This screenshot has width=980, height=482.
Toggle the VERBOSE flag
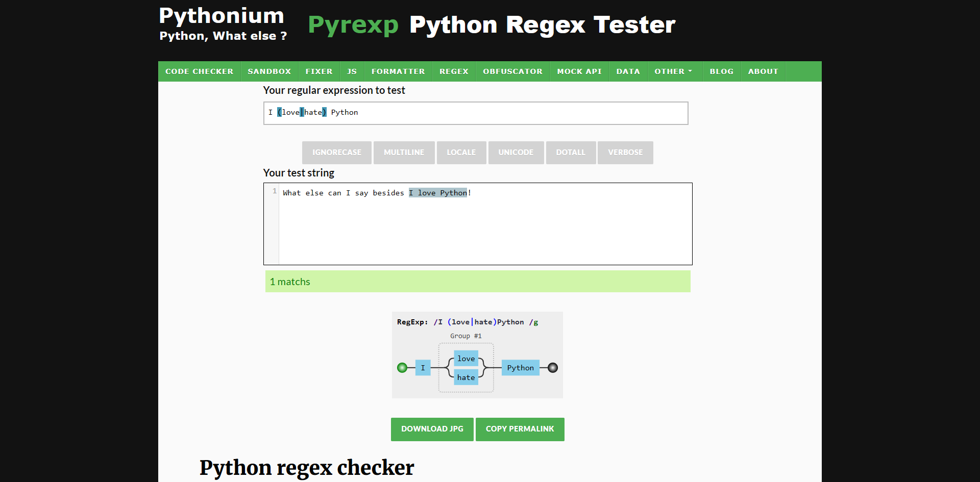(625, 153)
